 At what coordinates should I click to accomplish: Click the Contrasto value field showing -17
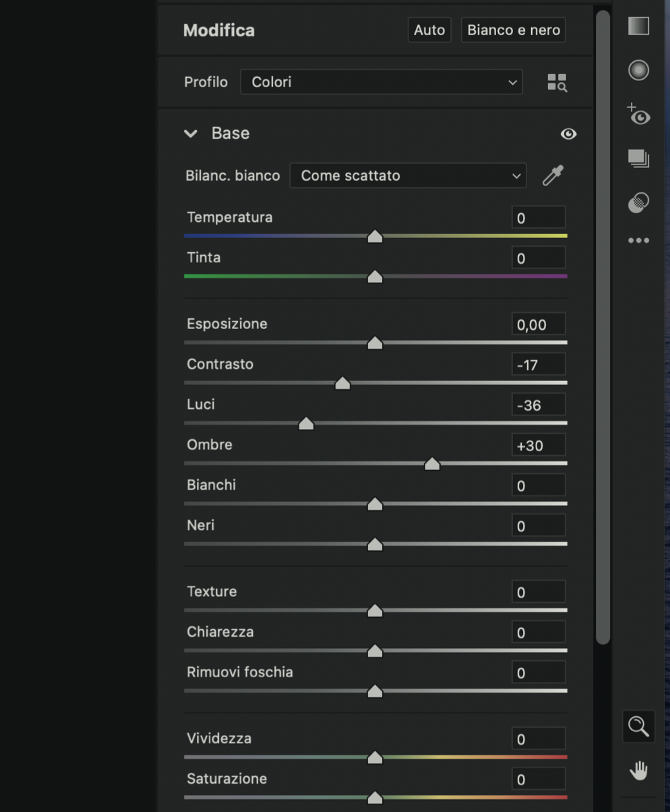(538, 365)
